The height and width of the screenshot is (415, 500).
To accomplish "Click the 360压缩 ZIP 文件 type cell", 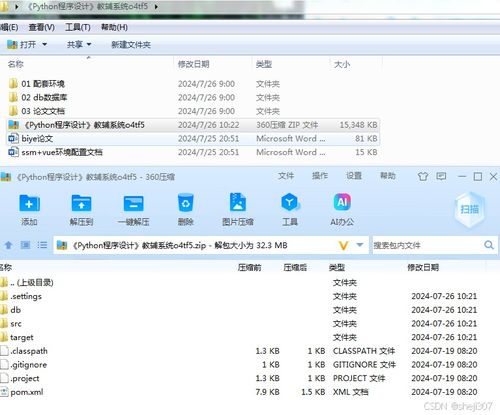I will [x=287, y=125].
